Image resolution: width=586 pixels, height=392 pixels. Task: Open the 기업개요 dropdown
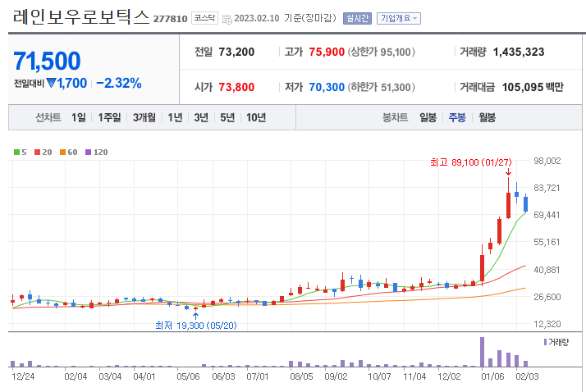click(398, 18)
